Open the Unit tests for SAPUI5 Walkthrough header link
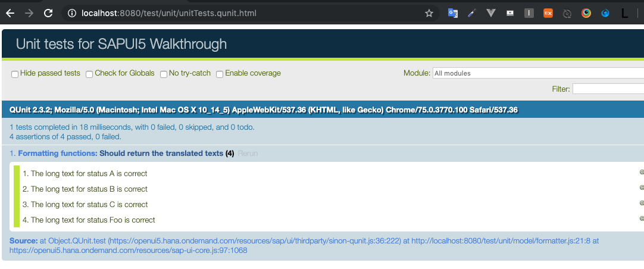This screenshot has height=269, width=644. 121,43
